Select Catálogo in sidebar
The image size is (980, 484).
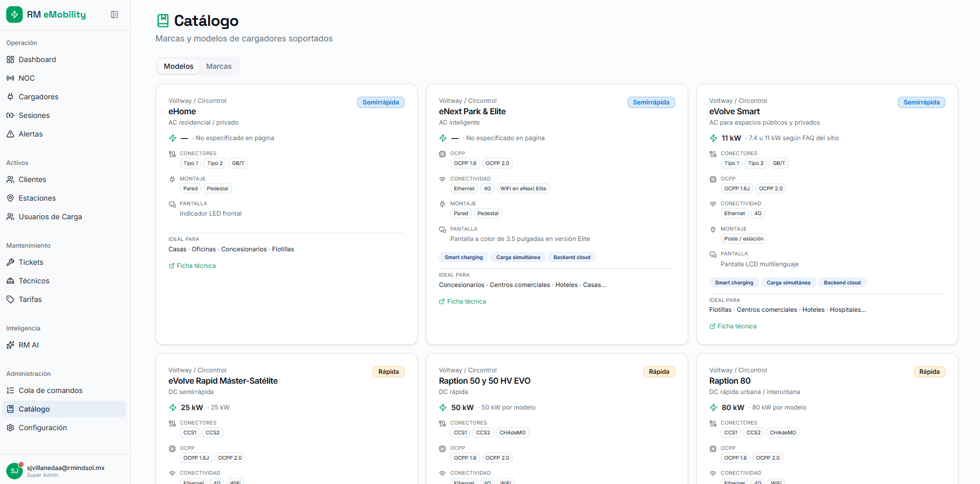click(x=64, y=409)
